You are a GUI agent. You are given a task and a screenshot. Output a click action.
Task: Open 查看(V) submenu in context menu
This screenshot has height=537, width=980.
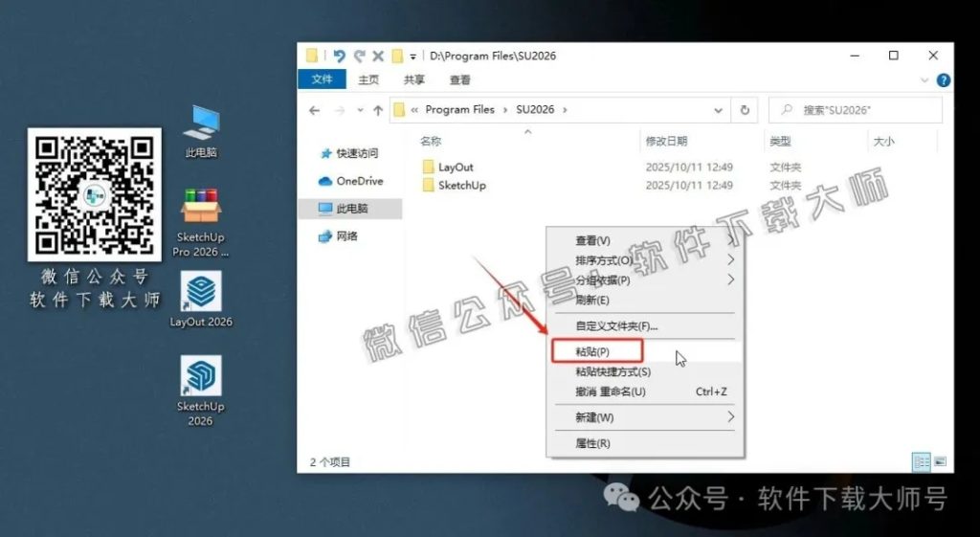click(x=645, y=240)
